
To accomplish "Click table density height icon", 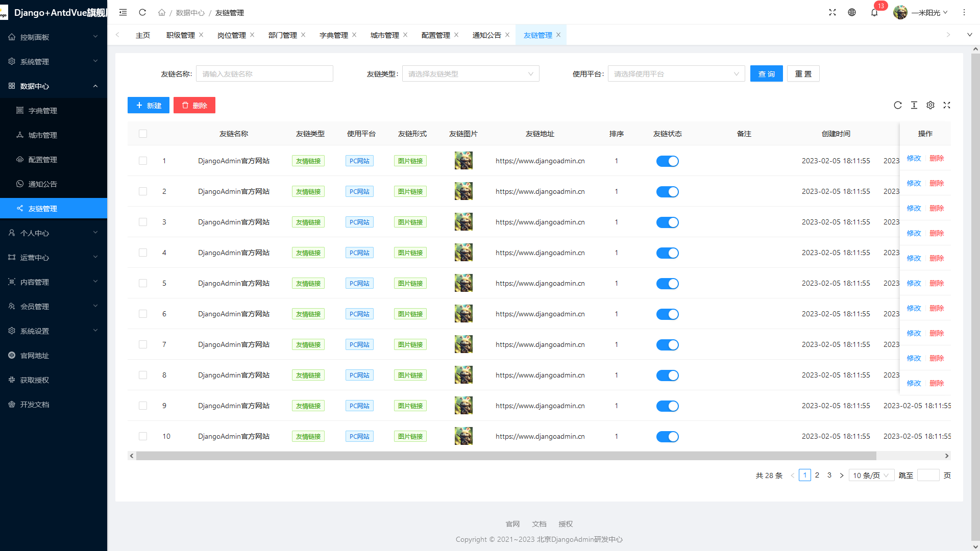I will point(914,105).
